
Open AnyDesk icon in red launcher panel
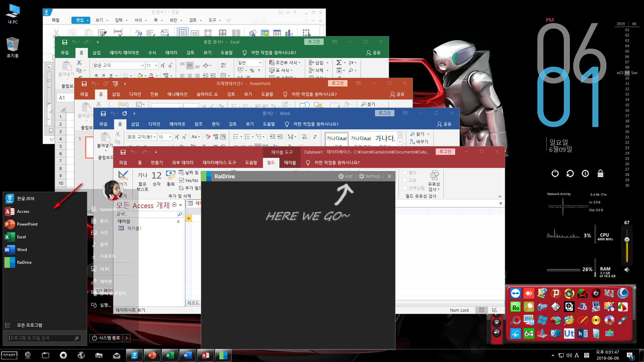pyautogui.click(x=529, y=294)
